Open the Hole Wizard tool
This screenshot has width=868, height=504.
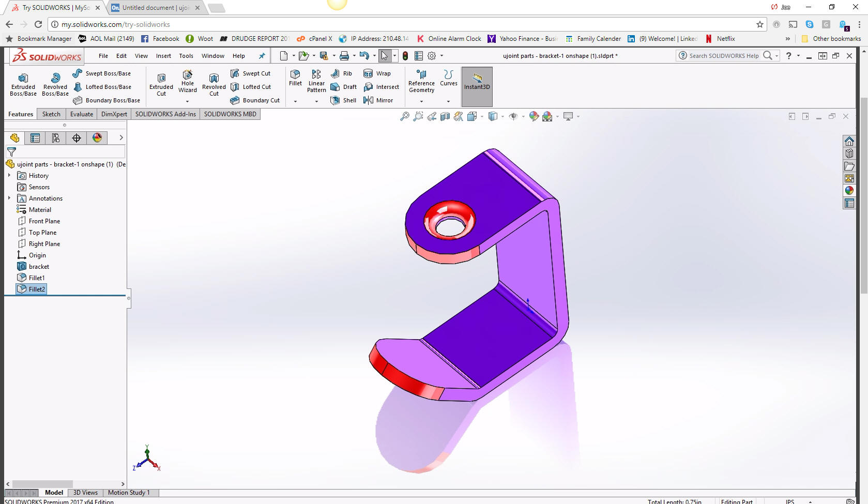(187, 82)
